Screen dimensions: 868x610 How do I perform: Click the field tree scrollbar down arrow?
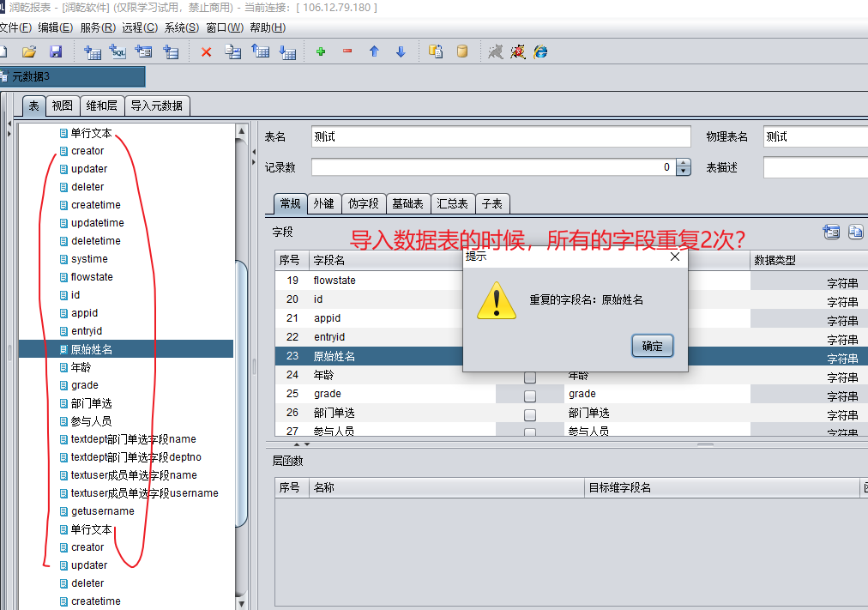(x=241, y=603)
